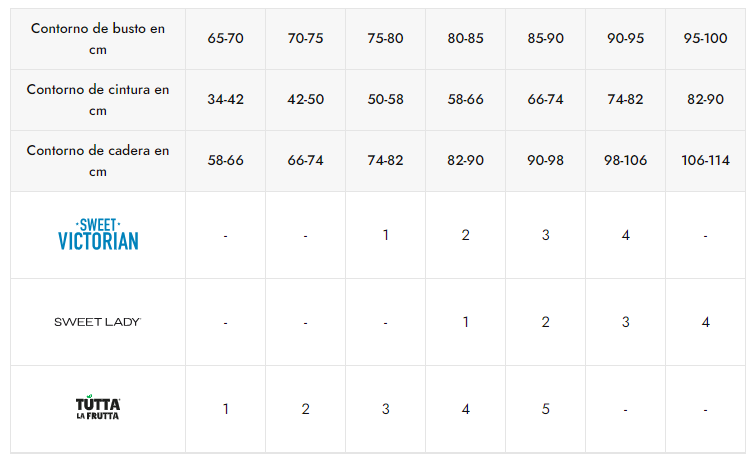
Task: Select Tutta La Frutta size 1 cell
Action: [x=225, y=409]
